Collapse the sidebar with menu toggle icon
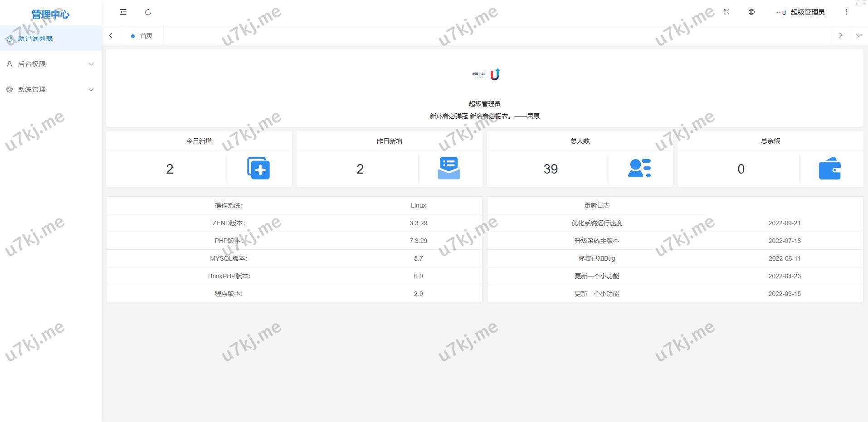The image size is (868, 422). [123, 12]
